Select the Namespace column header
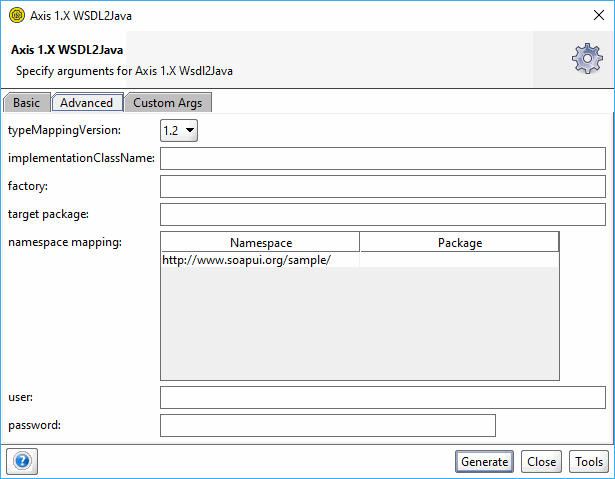 261,242
